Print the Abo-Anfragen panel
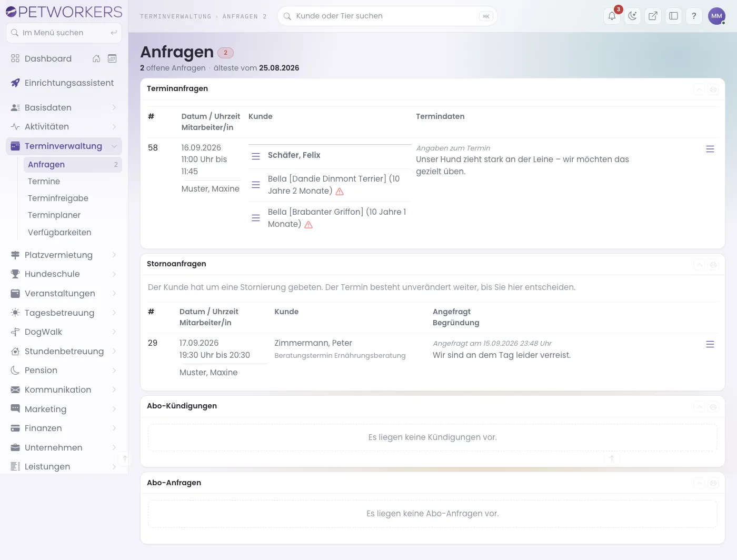The height and width of the screenshot is (560, 737). pos(713,483)
